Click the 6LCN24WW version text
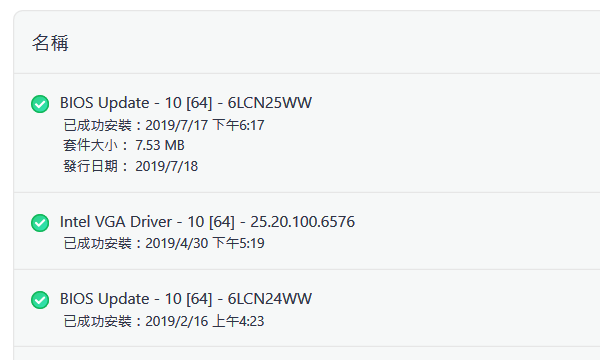 270,299
